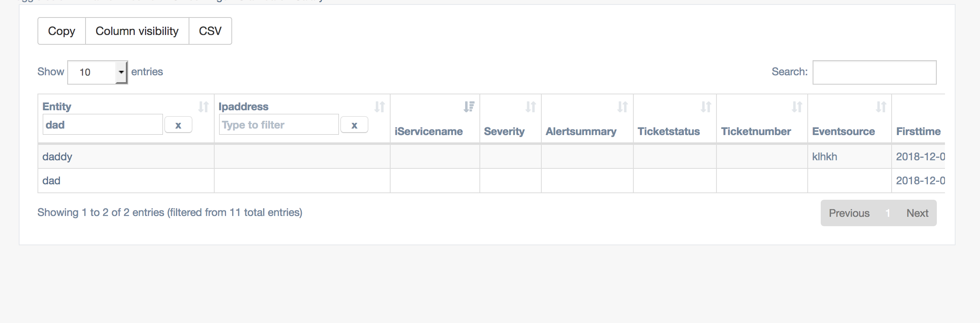The image size is (980, 323).
Task: Select page 1 in the pagination bar
Action: pyautogui.click(x=888, y=213)
